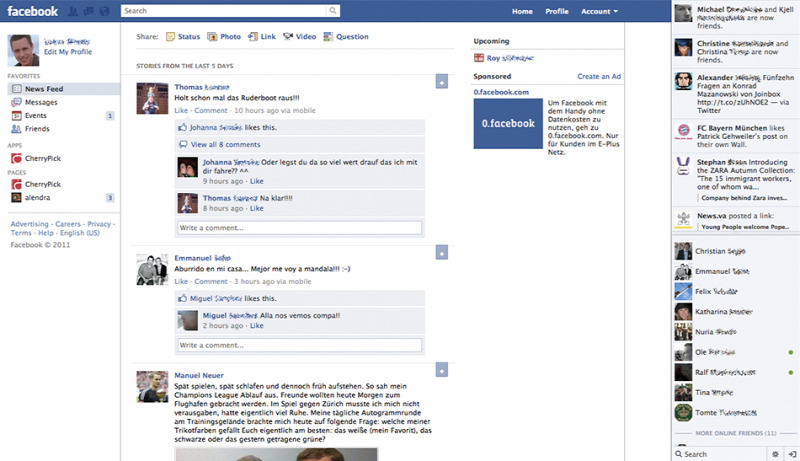Click the News Feed sidebar icon

(x=16, y=89)
